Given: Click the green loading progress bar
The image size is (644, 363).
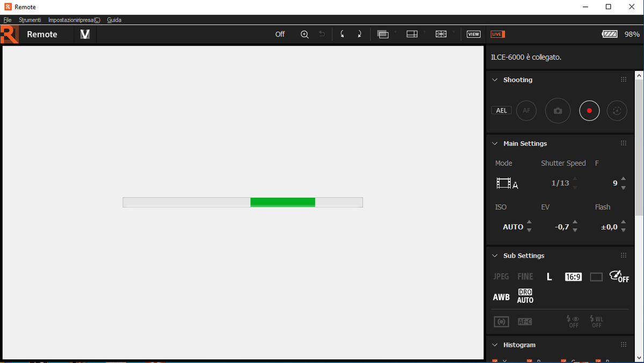Looking at the screenshot, I should coord(283,202).
